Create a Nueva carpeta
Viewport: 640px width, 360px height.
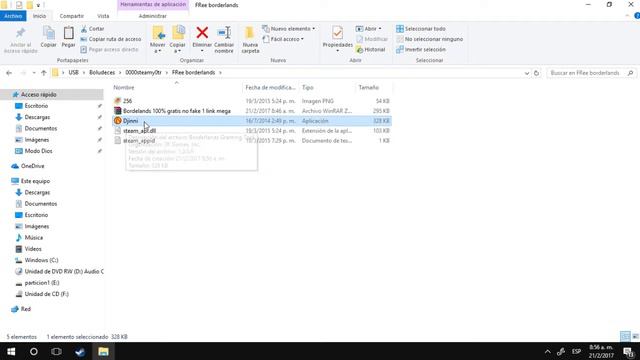[x=250, y=40]
